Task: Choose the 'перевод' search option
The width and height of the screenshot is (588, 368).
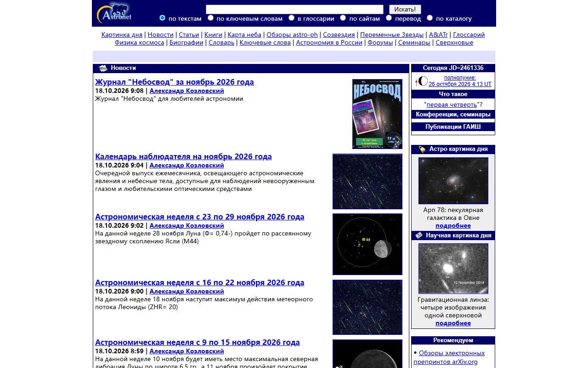Action: point(389,18)
